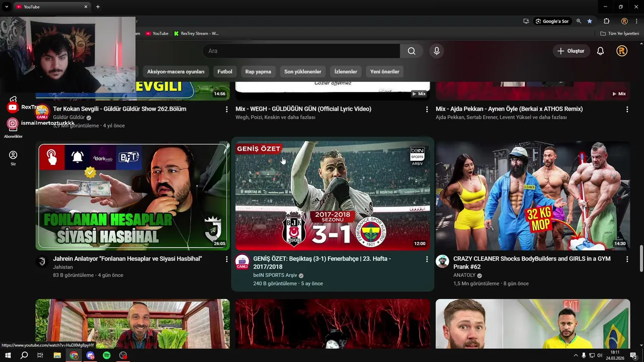
Task: Click YouTube bookmark in bookmarks bar
Action: click(157, 34)
